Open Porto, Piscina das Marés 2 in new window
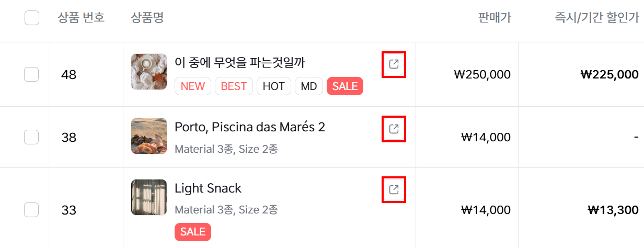This screenshot has height=248, width=644. pyautogui.click(x=394, y=129)
